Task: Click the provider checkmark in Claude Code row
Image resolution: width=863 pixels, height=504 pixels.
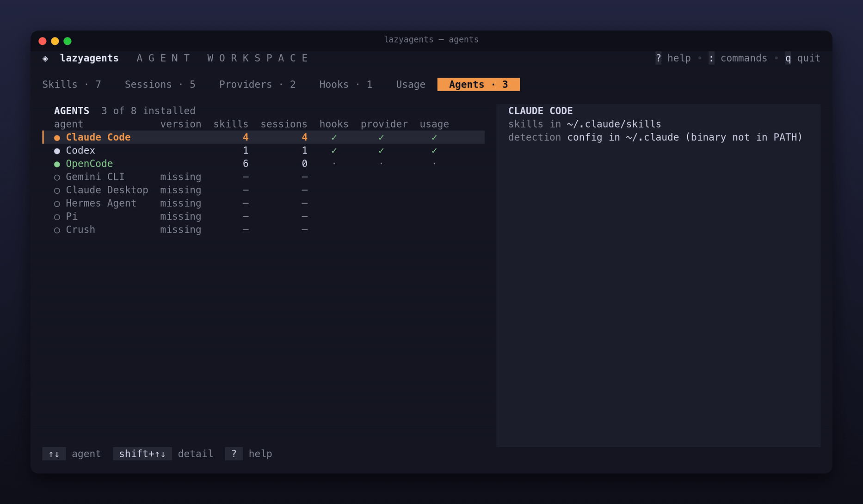Action: click(381, 137)
